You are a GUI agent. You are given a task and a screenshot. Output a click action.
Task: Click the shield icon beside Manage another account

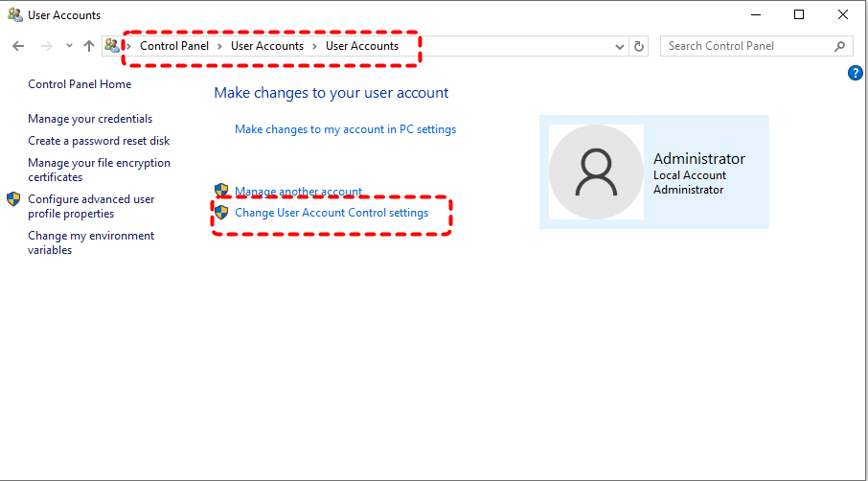(x=221, y=191)
